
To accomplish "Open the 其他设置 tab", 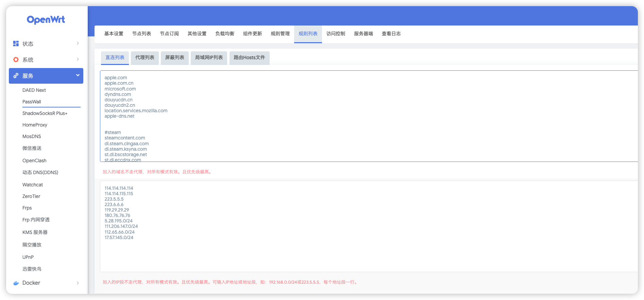I will pos(197,34).
